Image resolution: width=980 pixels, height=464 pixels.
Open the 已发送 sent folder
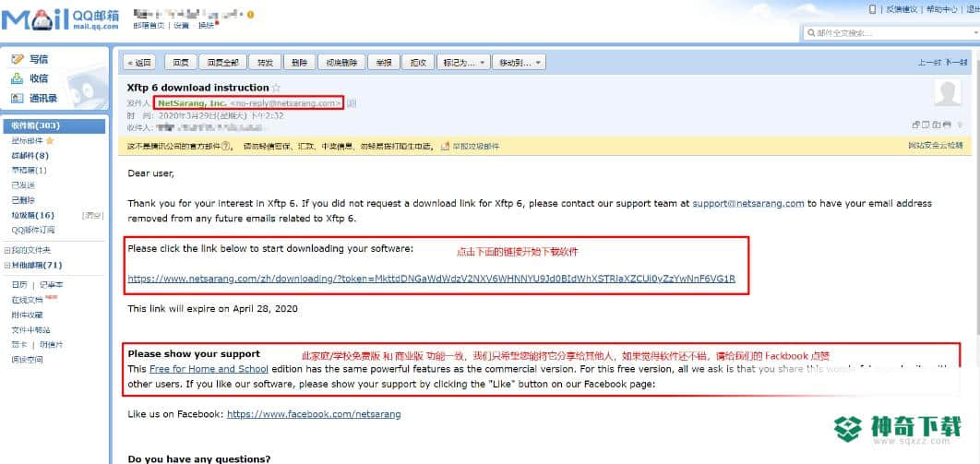(x=23, y=185)
